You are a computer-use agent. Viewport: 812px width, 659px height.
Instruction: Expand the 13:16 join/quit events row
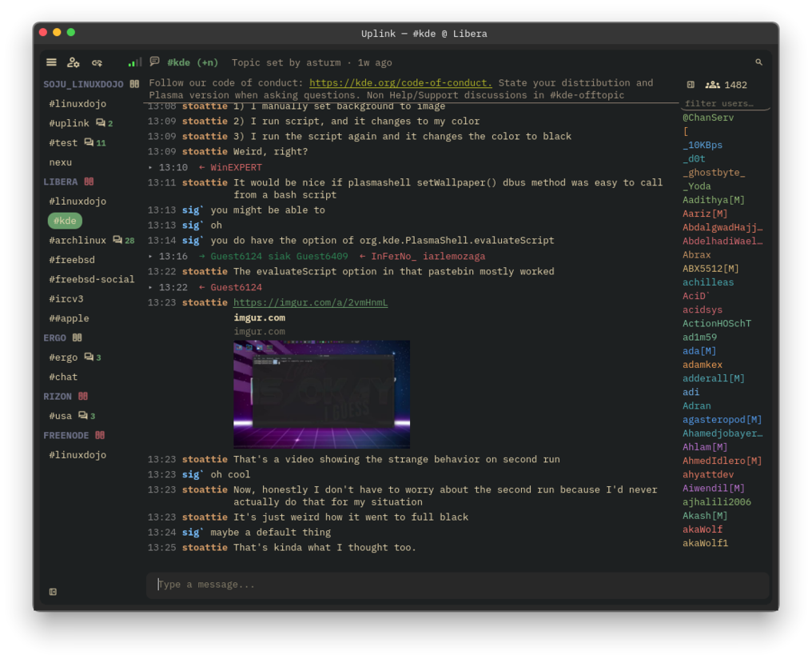pyautogui.click(x=150, y=256)
